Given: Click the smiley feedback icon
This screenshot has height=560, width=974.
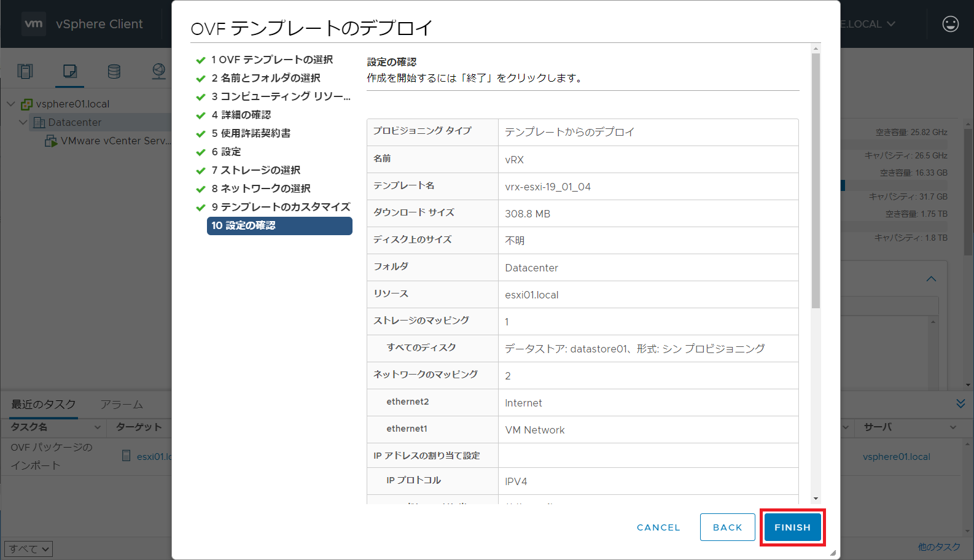Looking at the screenshot, I should (950, 24).
